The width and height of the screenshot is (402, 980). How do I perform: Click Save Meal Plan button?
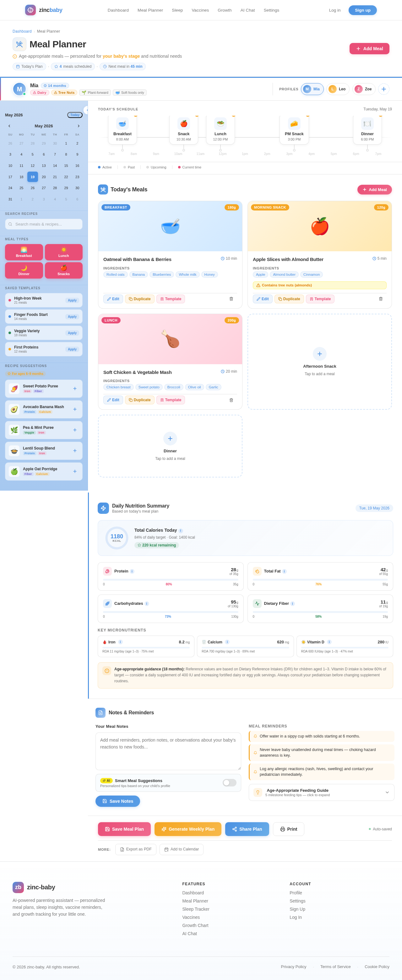point(124,829)
